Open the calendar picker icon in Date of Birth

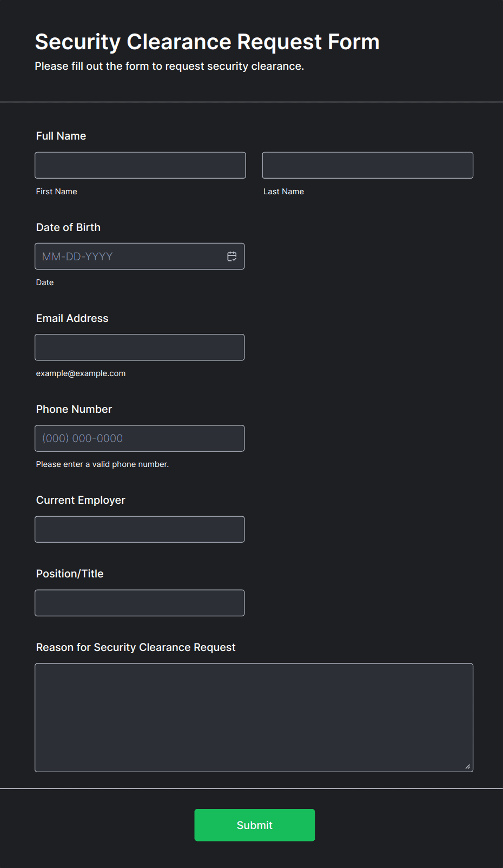point(231,257)
